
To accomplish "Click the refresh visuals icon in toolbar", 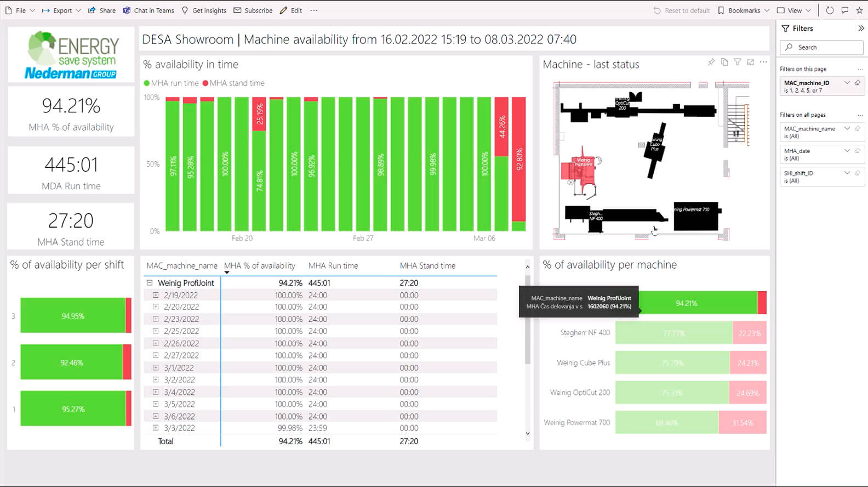I will [830, 10].
